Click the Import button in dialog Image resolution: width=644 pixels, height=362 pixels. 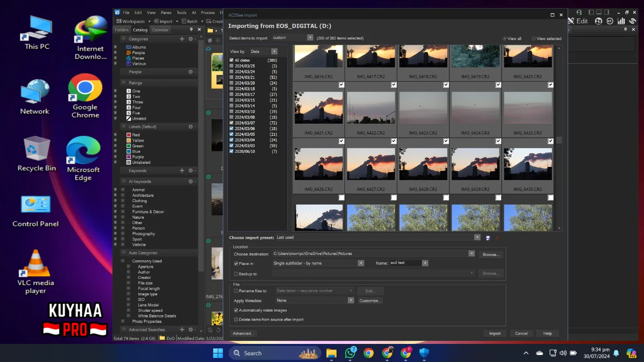click(495, 333)
